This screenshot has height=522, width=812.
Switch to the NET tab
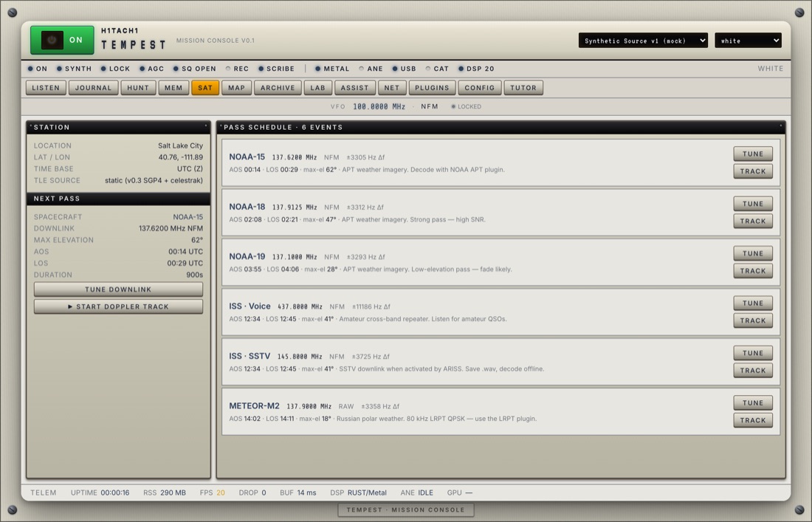[x=392, y=88]
